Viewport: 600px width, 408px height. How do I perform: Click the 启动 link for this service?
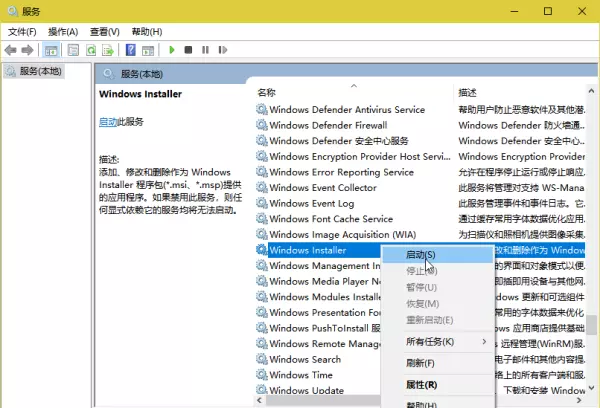click(x=108, y=122)
